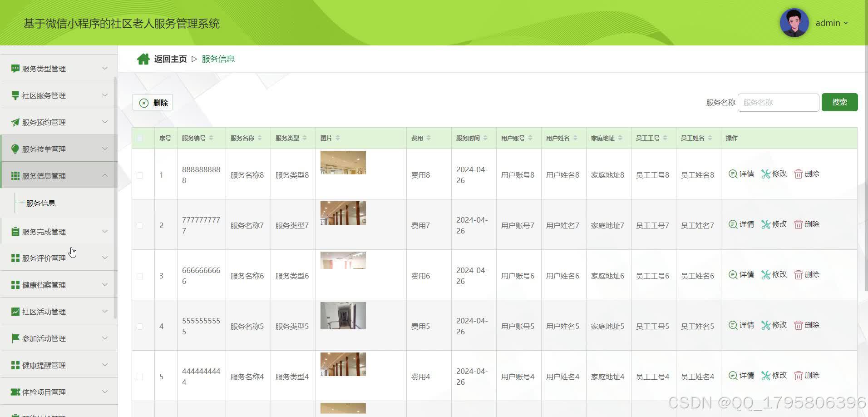Click the 服务预约管理 paper plane icon
The width and height of the screenshot is (868, 417).
tap(15, 122)
